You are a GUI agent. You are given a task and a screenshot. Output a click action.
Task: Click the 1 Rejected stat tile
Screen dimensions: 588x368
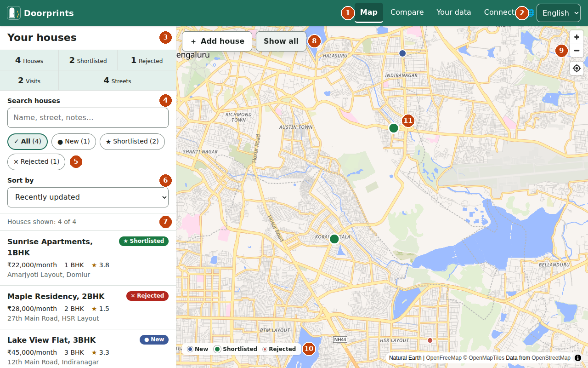147,60
